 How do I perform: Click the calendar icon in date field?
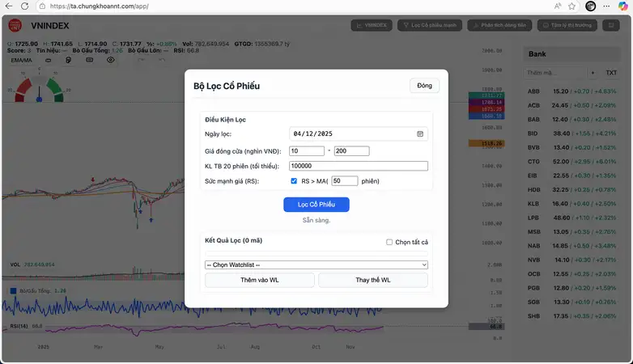420,133
